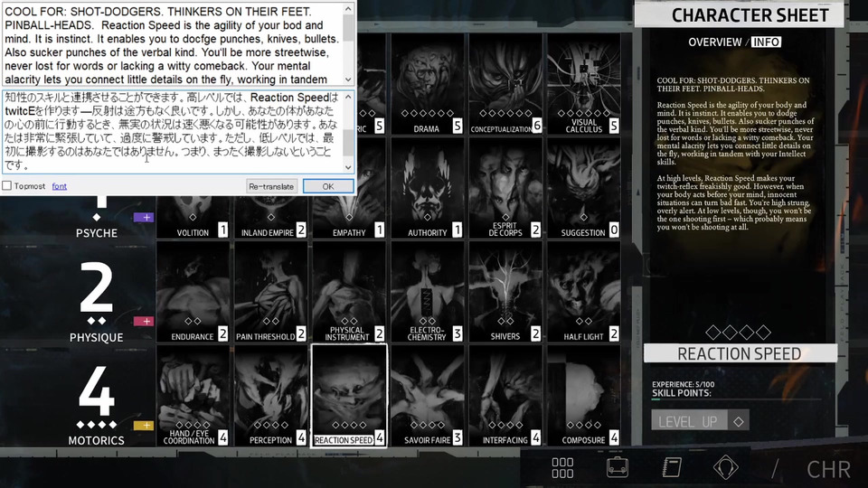
Task: Increase Physique with the pink plus button
Action: [x=144, y=322]
